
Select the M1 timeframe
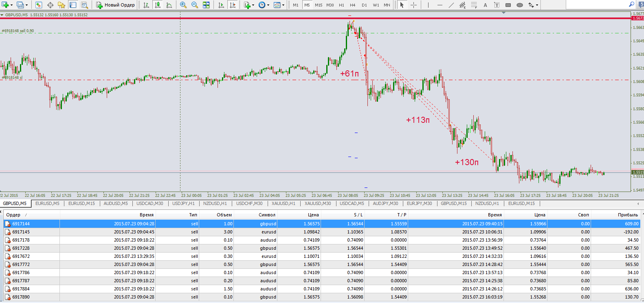pos(296,5)
